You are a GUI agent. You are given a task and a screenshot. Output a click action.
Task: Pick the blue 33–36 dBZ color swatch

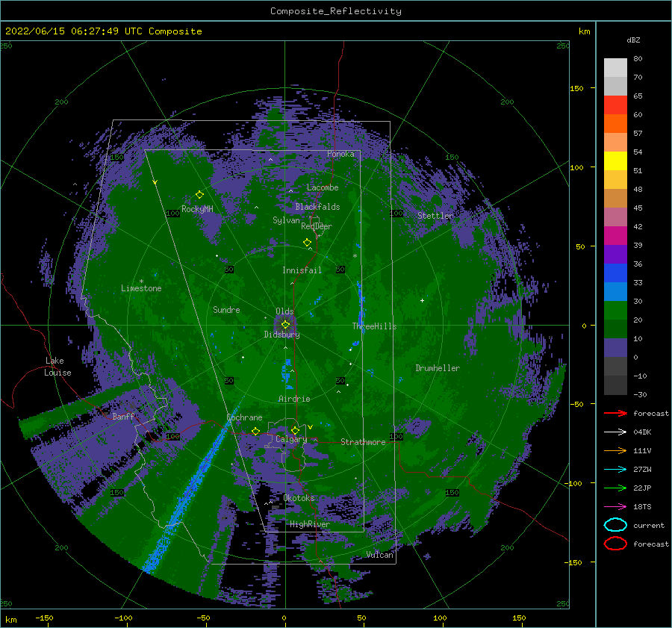click(615, 273)
